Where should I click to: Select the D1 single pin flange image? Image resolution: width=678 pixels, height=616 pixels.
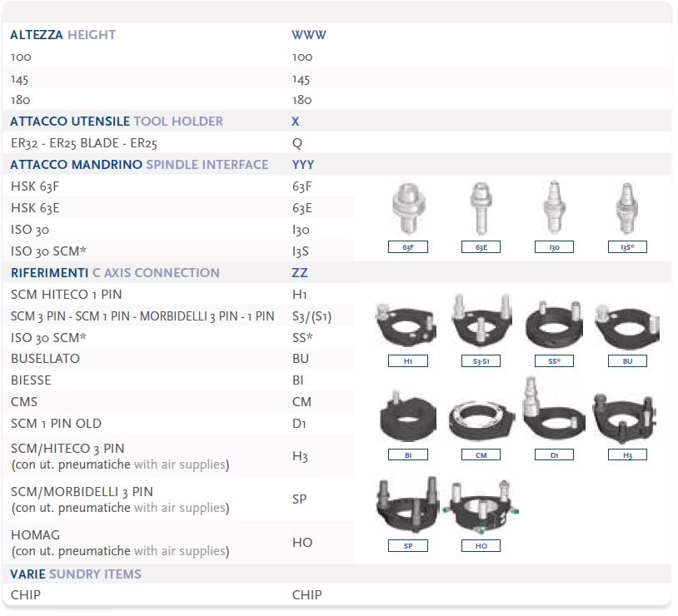[x=554, y=413]
